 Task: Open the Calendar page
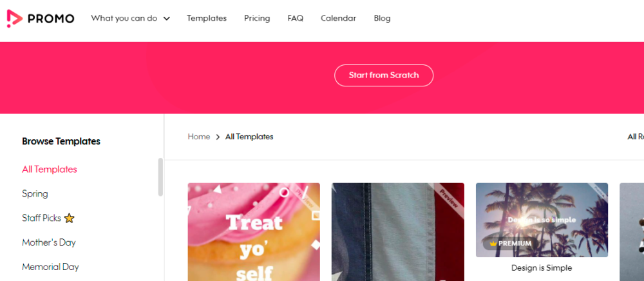339,19
